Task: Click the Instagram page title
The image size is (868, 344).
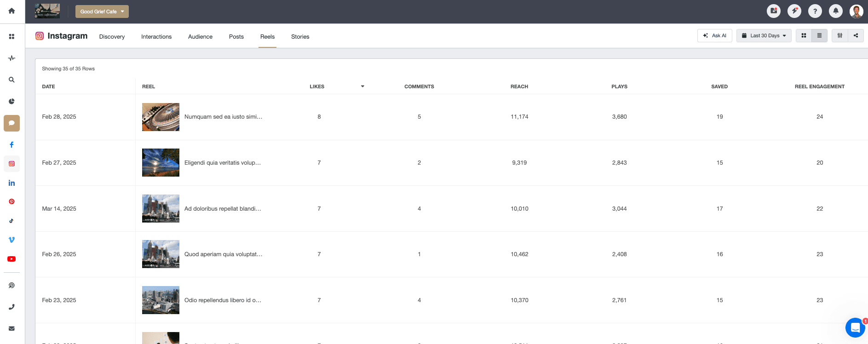Action: coord(67,36)
